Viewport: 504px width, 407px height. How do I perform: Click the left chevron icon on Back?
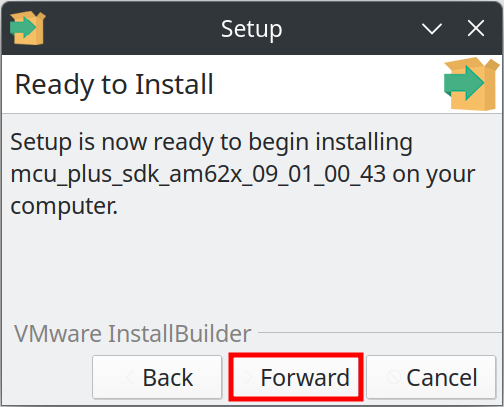130,378
